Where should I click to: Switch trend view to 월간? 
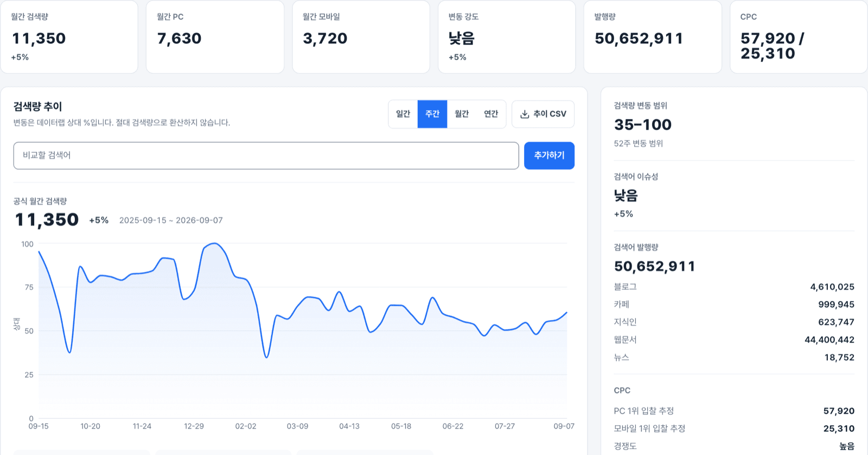(462, 114)
